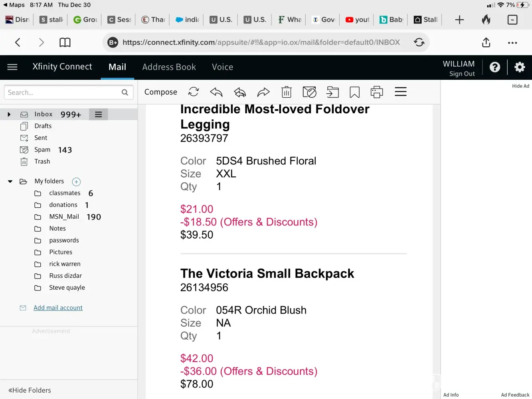Forward this email using the forward arrow
Screen dimensions: 532x399
point(263,92)
